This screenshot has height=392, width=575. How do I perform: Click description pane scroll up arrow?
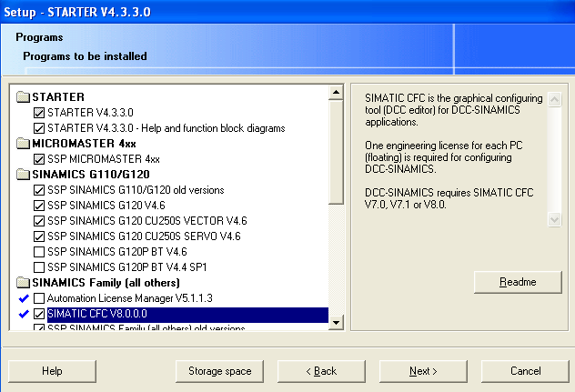(x=554, y=99)
